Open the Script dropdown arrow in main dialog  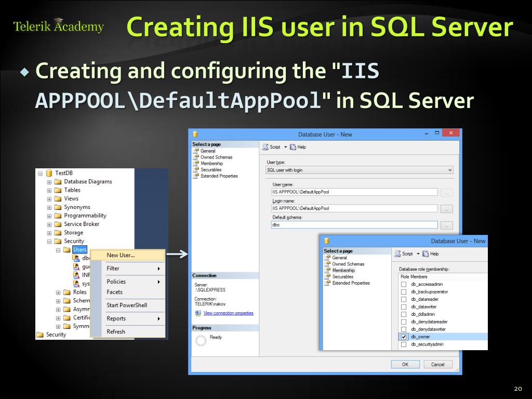click(x=285, y=147)
